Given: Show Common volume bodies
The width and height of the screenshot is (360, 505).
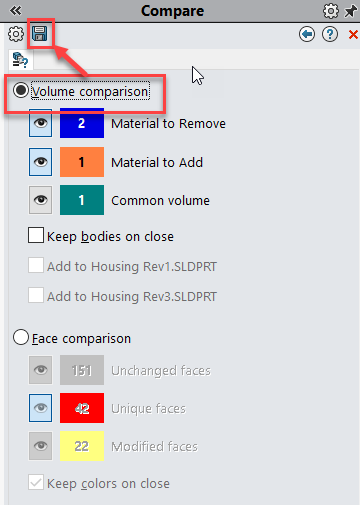Looking at the screenshot, I should tap(40, 200).
